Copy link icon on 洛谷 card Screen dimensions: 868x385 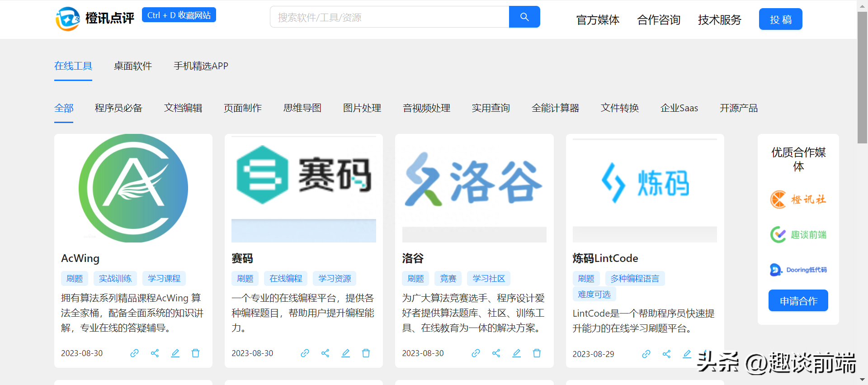pos(476,353)
